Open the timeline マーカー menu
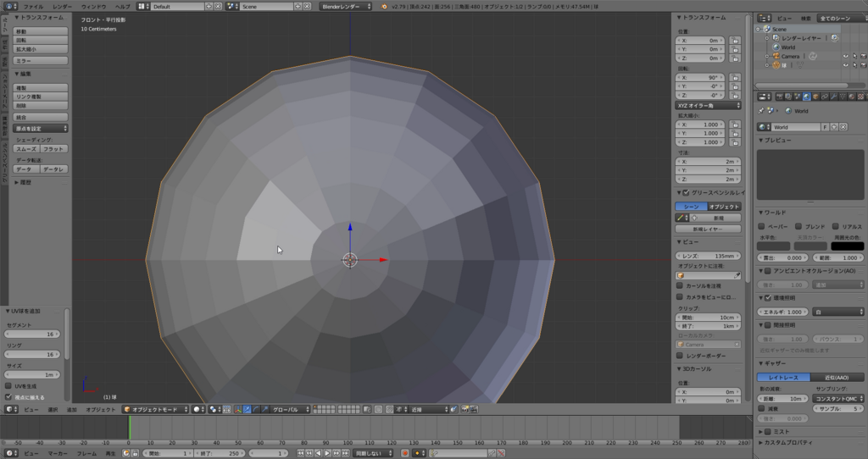 [58, 453]
